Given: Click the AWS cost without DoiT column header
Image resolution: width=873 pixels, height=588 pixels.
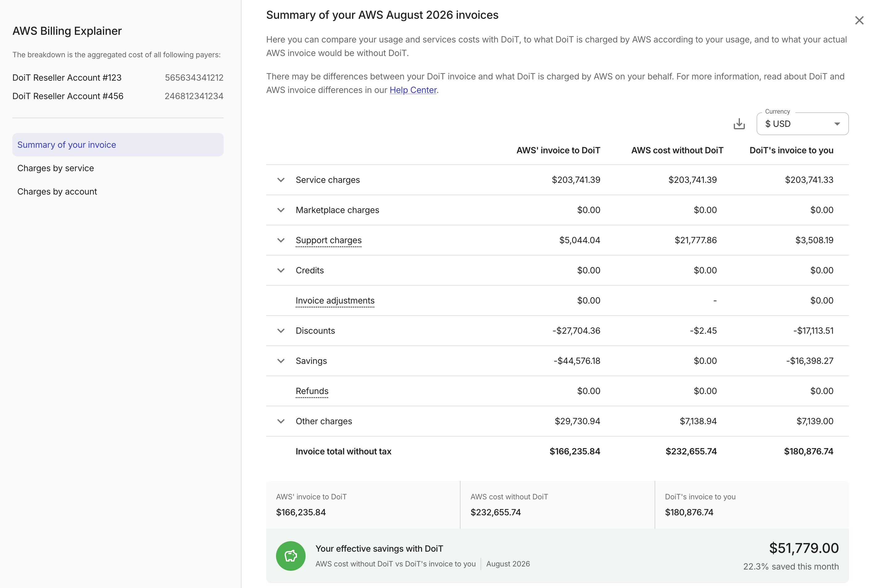Looking at the screenshot, I should (677, 150).
